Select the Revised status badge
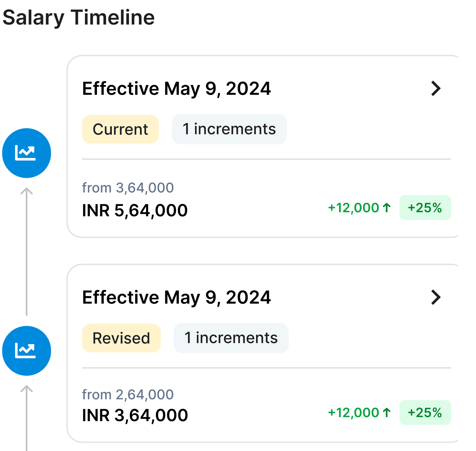The height and width of the screenshot is (451, 476). (121, 338)
